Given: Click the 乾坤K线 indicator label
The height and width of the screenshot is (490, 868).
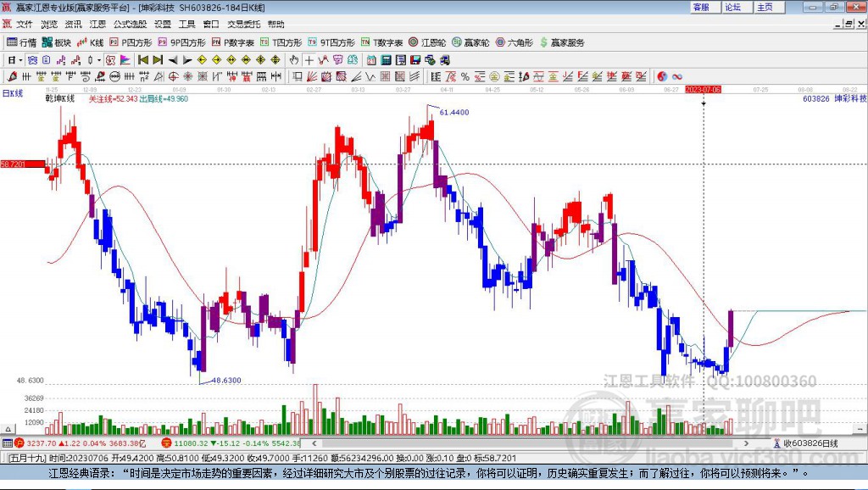Looking at the screenshot, I should pyautogui.click(x=60, y=98).
